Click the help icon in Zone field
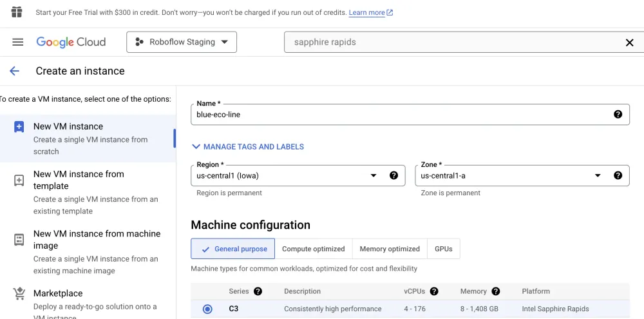The height and width of the screenshot is (319, 644). (x=618, y=175)
